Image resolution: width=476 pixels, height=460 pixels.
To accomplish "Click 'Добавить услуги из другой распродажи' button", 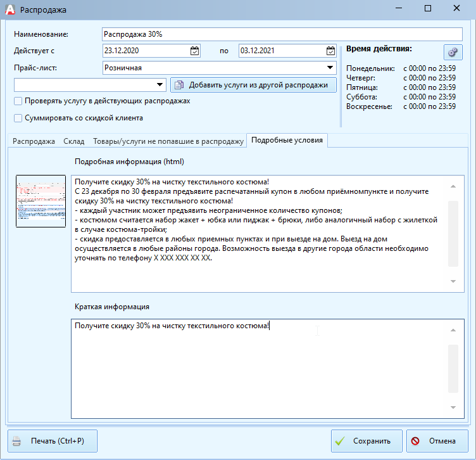I will click(x=253, y=85).
